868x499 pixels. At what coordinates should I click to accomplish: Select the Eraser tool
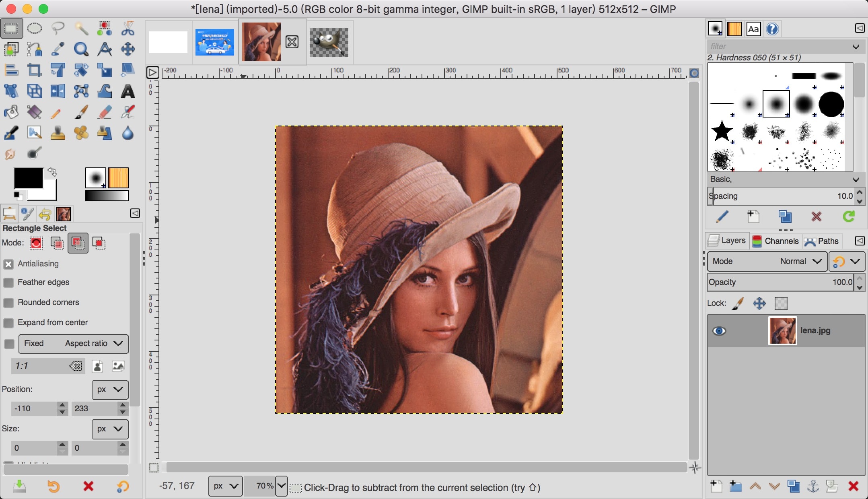pos(105,112)
